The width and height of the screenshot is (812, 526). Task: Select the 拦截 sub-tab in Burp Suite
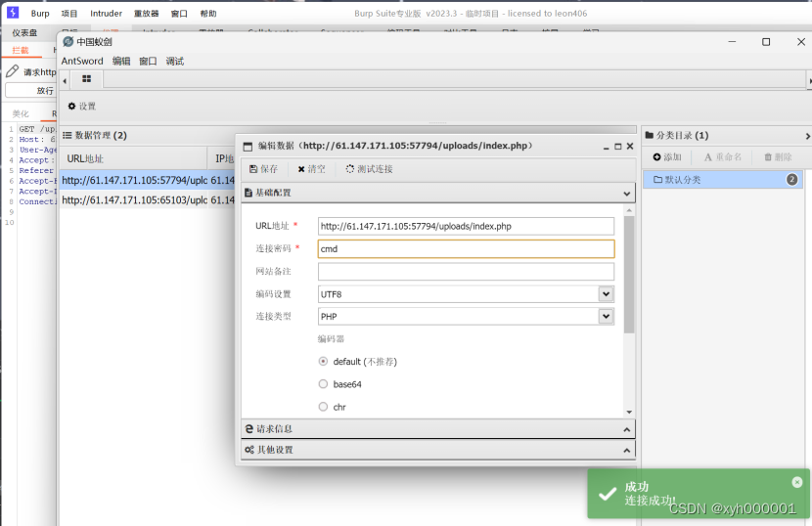tap(21, 50)
